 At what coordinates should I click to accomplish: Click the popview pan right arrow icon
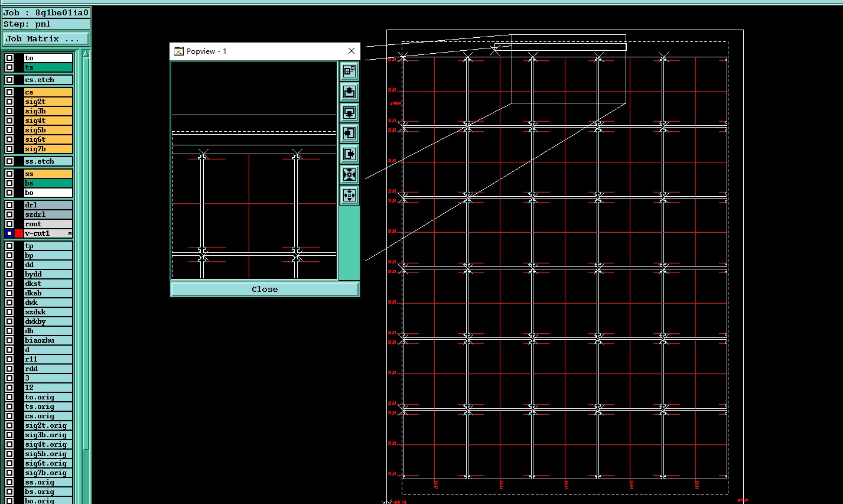pos(349,154)
